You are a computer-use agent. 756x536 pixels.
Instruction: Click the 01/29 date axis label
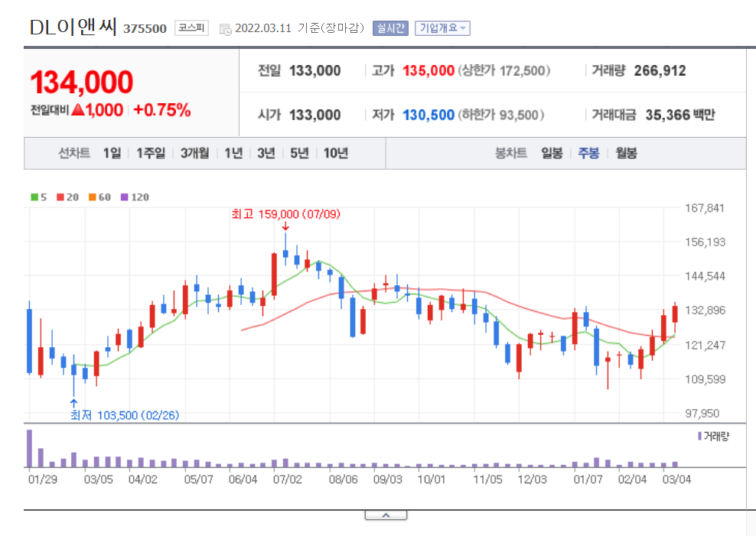coord(42,479)
